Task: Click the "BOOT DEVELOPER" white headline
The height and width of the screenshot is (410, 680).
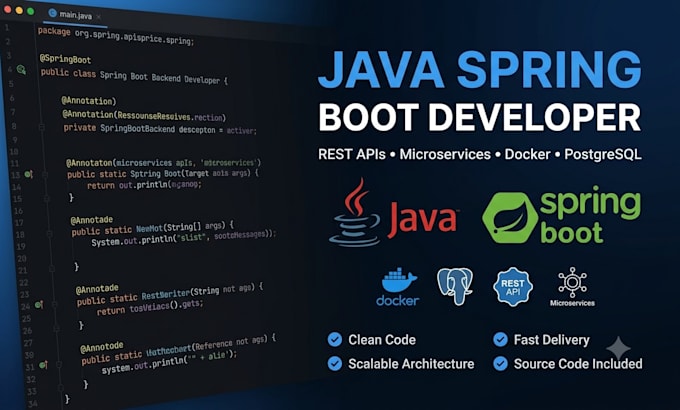Action: [x=480, y=117]
